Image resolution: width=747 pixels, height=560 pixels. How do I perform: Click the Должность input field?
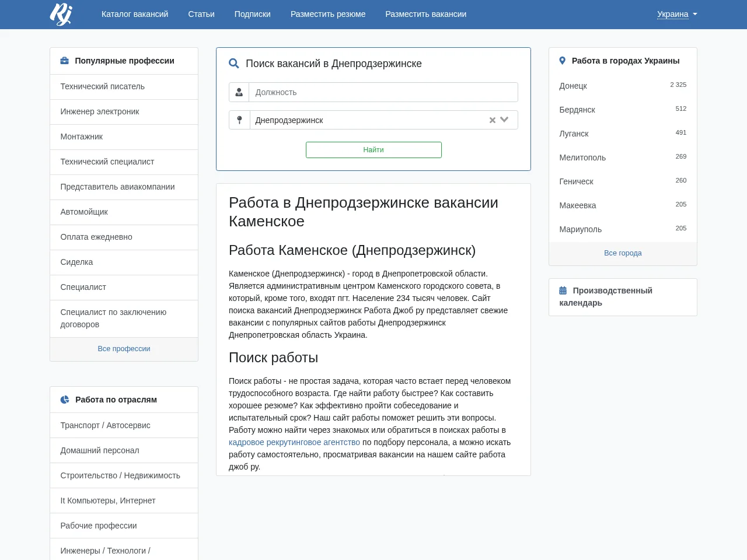click(383, 92)
